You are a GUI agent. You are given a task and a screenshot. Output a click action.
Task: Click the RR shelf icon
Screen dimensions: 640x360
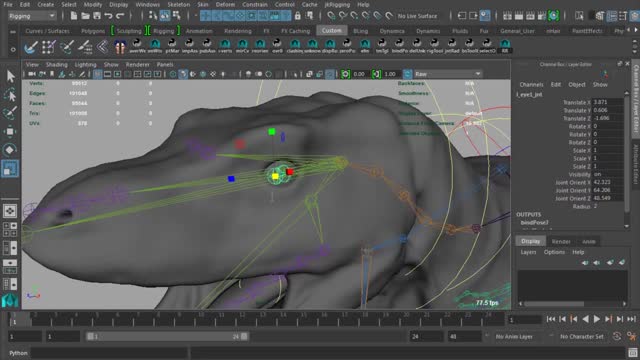click(505, 46)
